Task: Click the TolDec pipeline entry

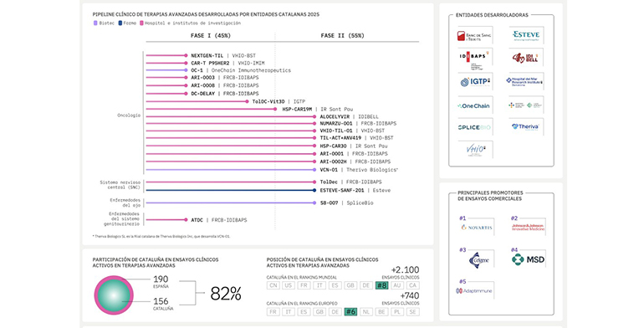Action: (x=350, y=182)
